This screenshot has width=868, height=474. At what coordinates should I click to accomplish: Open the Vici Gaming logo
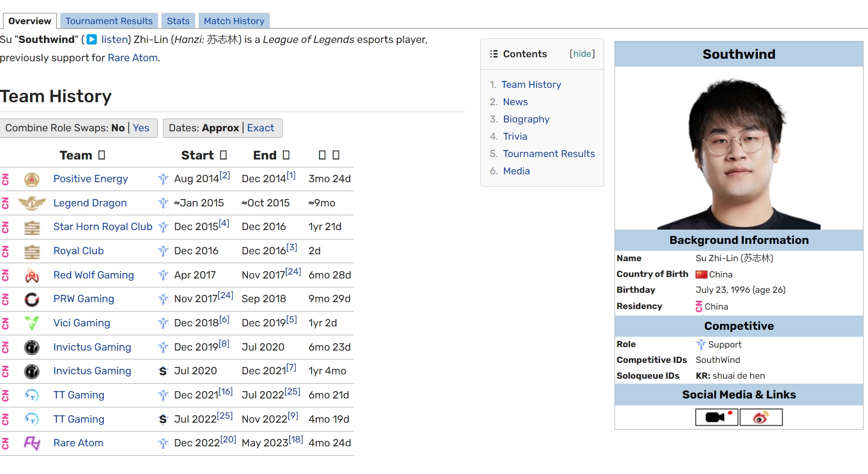coord(32,323)
